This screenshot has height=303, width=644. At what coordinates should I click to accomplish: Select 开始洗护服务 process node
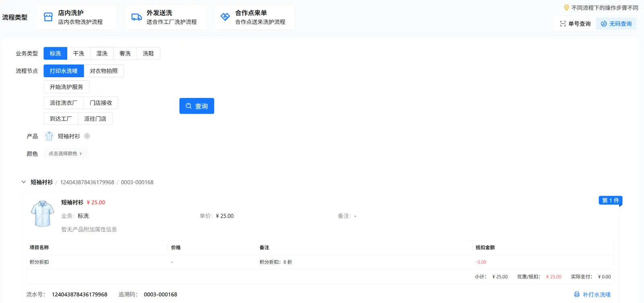pos(66,87)
